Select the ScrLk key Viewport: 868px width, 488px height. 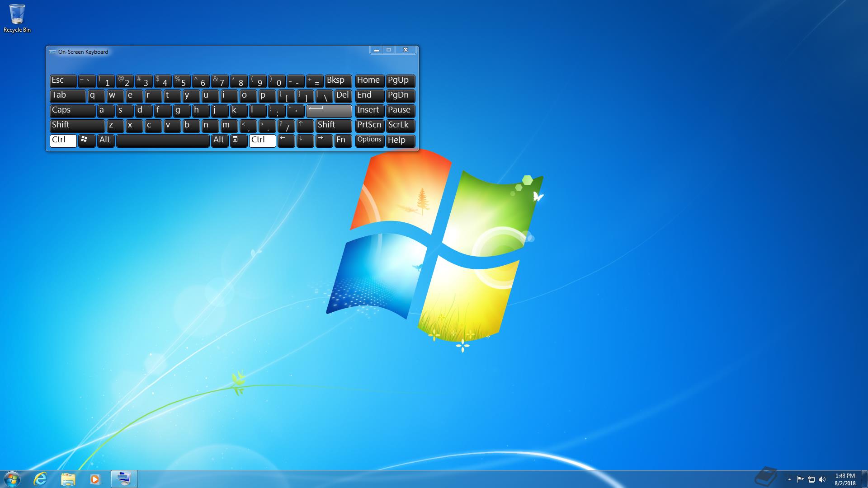(398, 125)
